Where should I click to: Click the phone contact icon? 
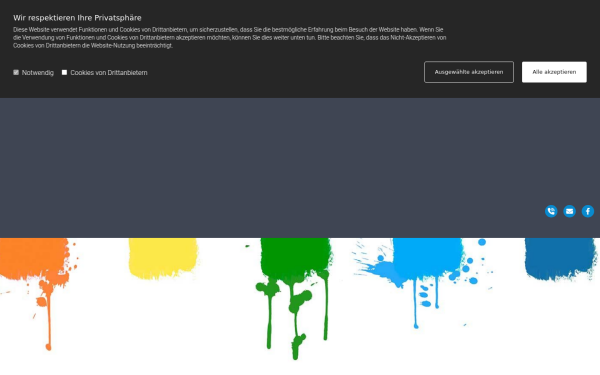pos(551,211)
